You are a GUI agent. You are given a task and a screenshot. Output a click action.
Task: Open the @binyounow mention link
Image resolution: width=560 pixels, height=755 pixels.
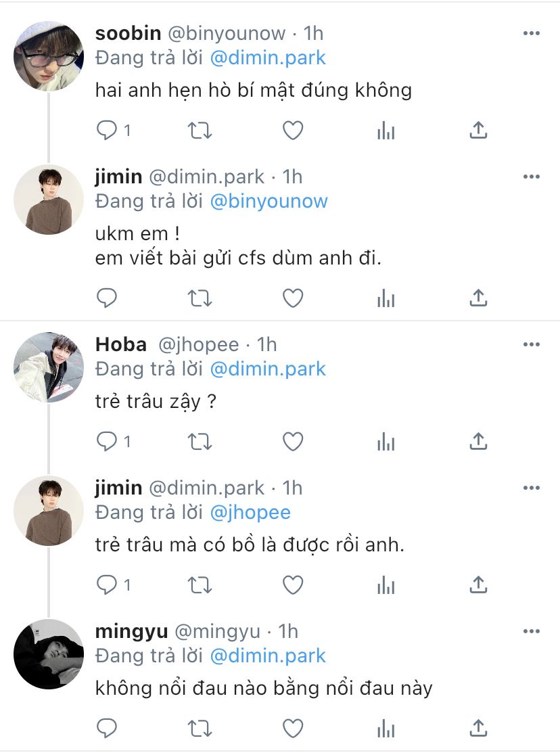[269, 202]
